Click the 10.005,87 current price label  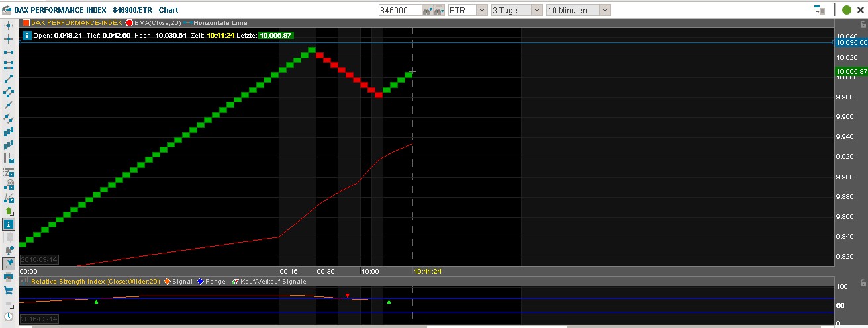pyautogui.click(x=851, y=71)
